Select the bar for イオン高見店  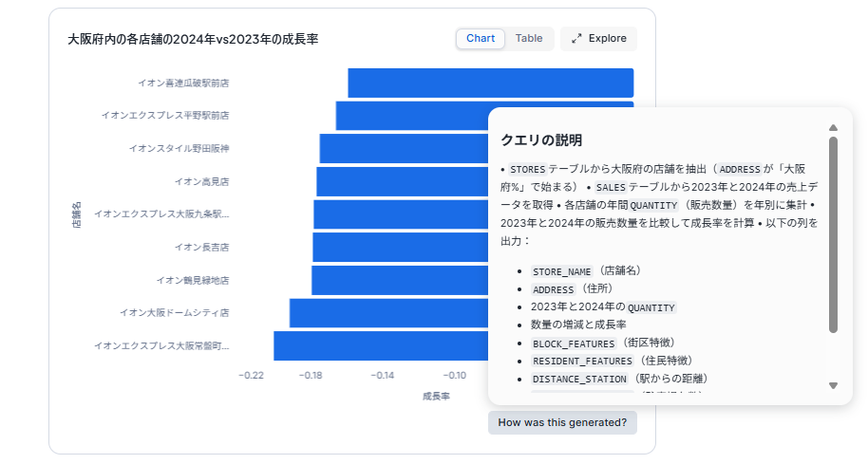402,181
